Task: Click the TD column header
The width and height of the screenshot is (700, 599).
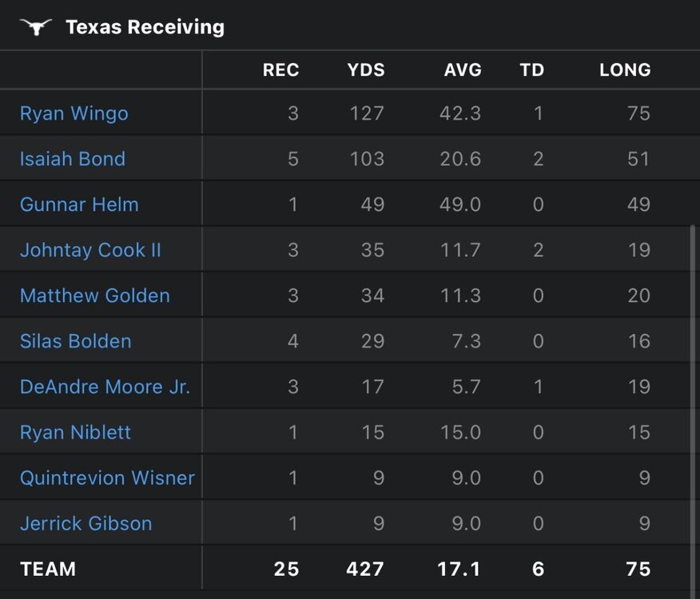Action: [x=531, y=70]
